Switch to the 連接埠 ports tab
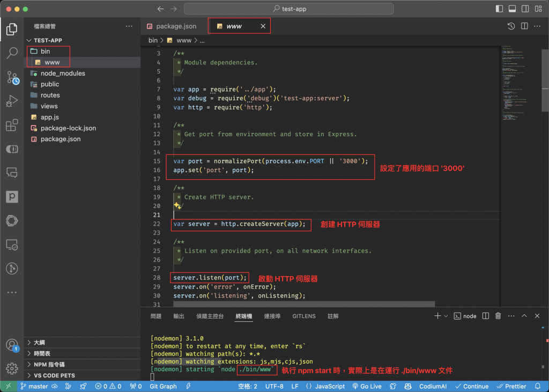 [x=272, y=316]
